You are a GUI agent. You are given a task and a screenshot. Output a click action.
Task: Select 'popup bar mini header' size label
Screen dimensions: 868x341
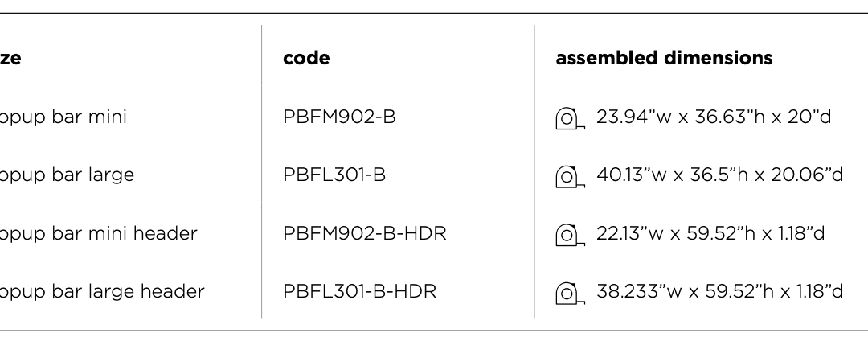coord(99,233)
